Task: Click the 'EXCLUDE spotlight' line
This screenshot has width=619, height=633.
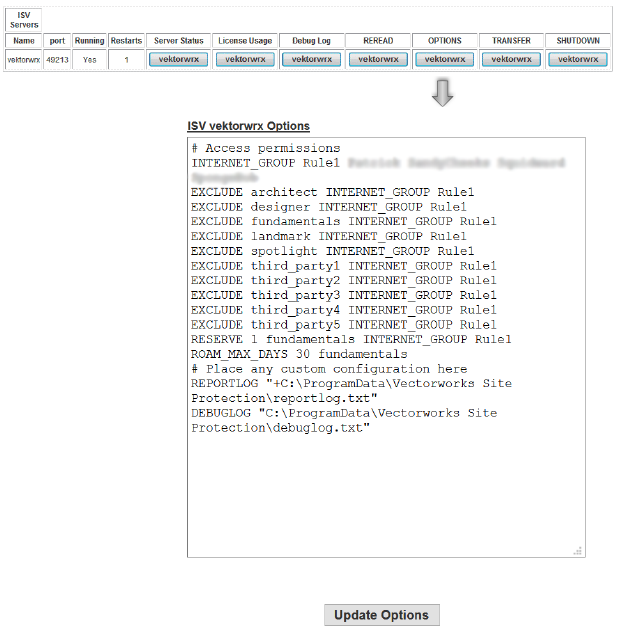Action: point(333,251)
